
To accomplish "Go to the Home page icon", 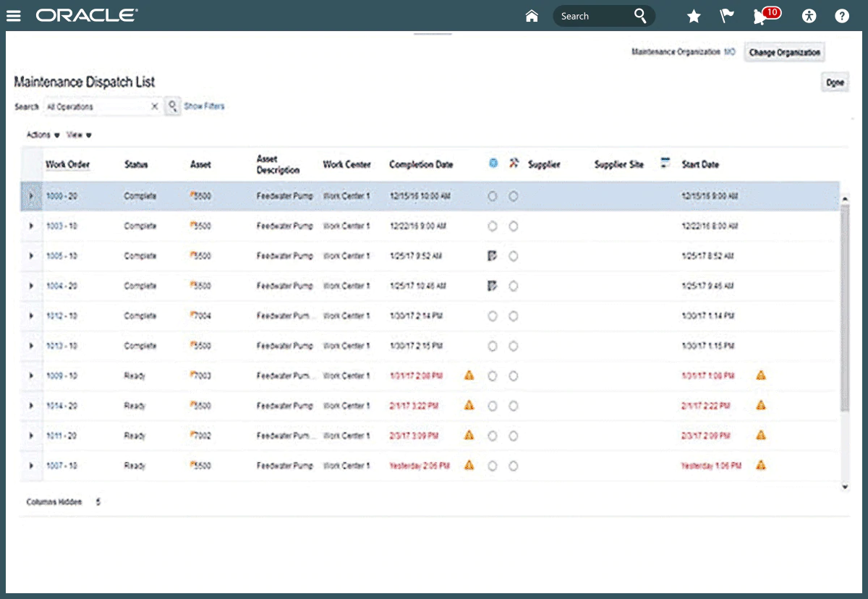I will 532,16.
